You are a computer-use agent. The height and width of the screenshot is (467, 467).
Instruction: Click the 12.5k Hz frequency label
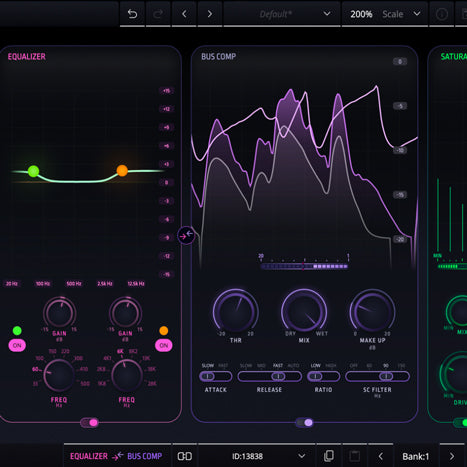click(136, 284)
